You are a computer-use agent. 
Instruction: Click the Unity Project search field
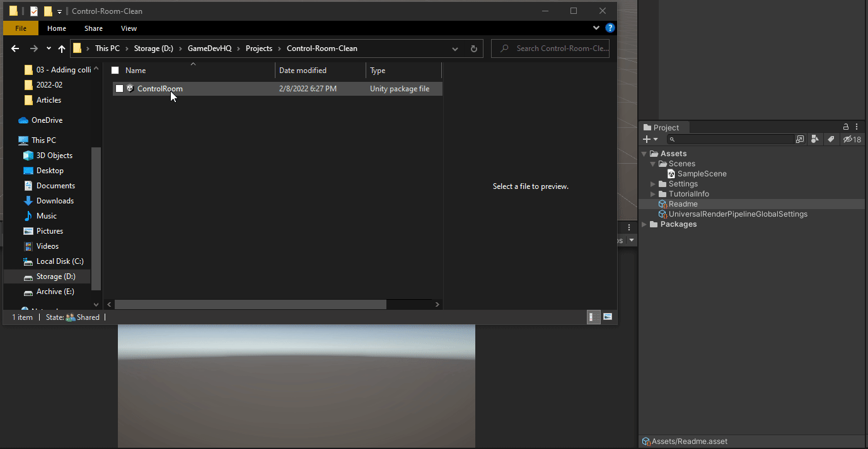pyautogui.click(x=730, y=139)
